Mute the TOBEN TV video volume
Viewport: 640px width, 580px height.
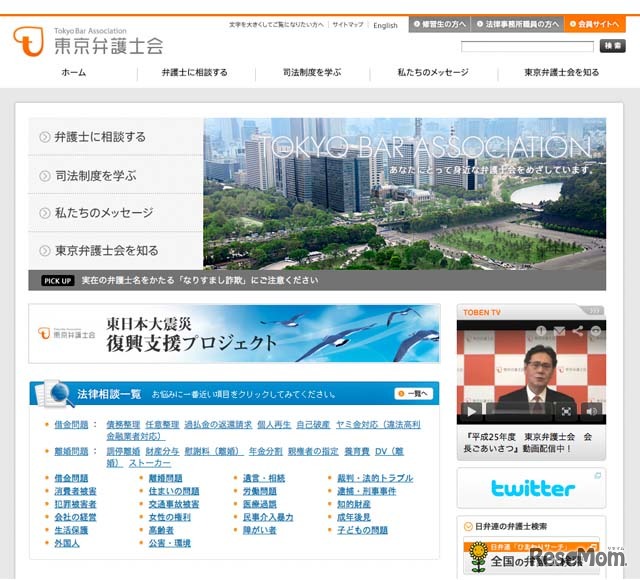click(591, 411)
